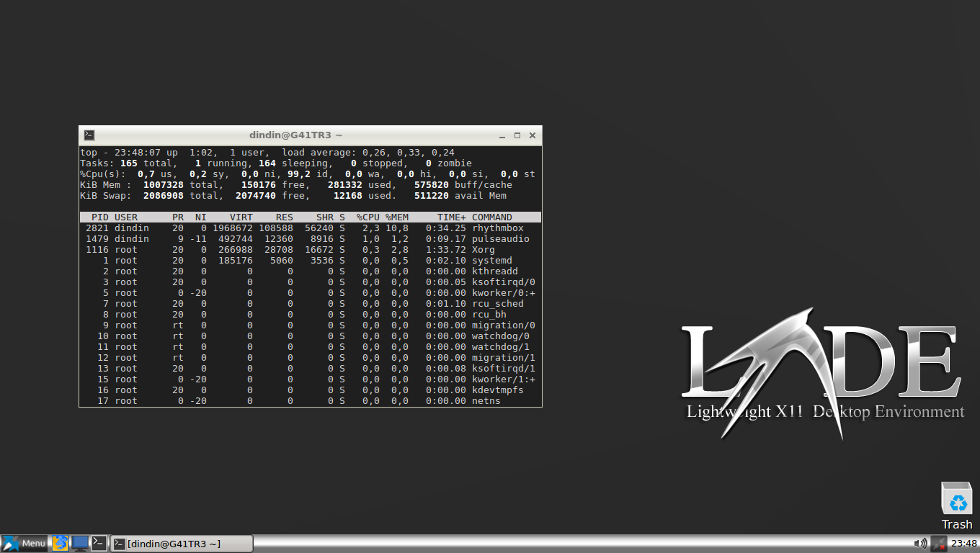Launch terminal from panel launcher icon
Image resolution: width=980 pixels, height=553 pixels.
pyautogui.click(x=99, y=544)
